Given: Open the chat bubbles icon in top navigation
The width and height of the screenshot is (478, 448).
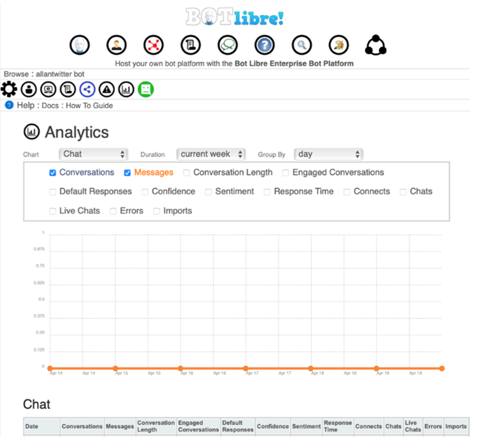Looking at the screenshot, I should point(228,45).
